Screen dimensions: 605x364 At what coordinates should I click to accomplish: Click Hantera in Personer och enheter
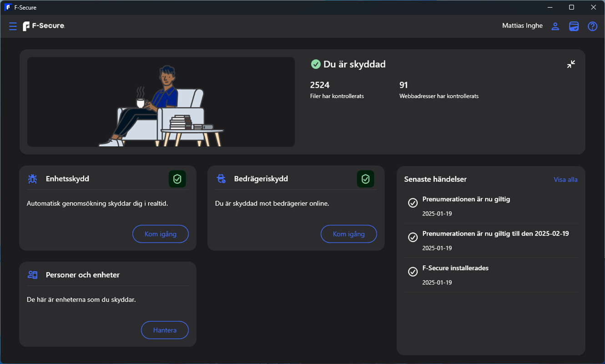[x=165, y=330]
